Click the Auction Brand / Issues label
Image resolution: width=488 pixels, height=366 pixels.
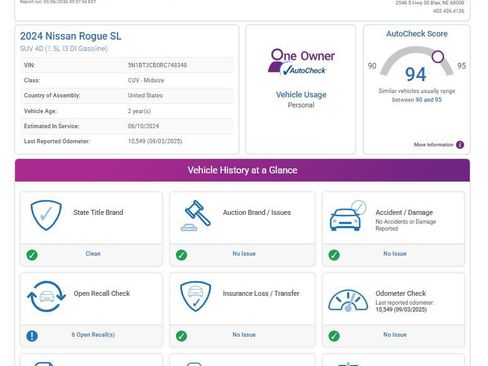(257, 212)
